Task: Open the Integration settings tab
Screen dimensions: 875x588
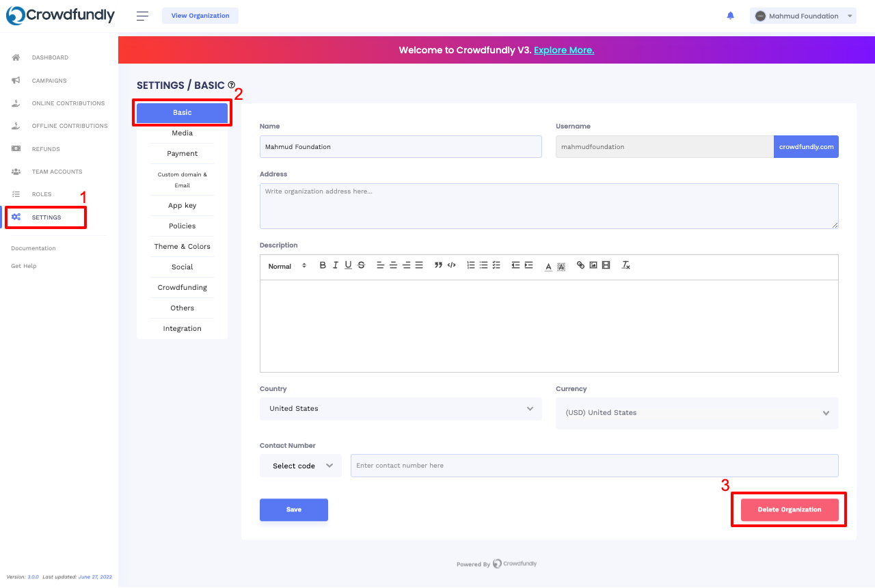Action: (182, 329)
